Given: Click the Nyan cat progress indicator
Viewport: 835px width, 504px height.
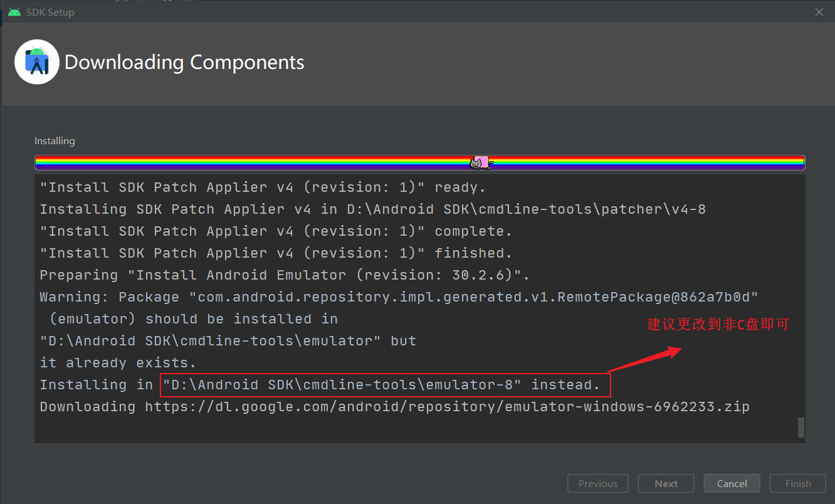Looking at the screenshot, I should pos(481,162).
